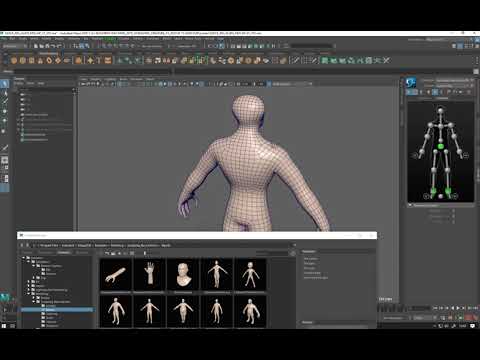Click the X-shaped icon after the green shelf icons
This screenshot has height=360, width=480.
386,60
